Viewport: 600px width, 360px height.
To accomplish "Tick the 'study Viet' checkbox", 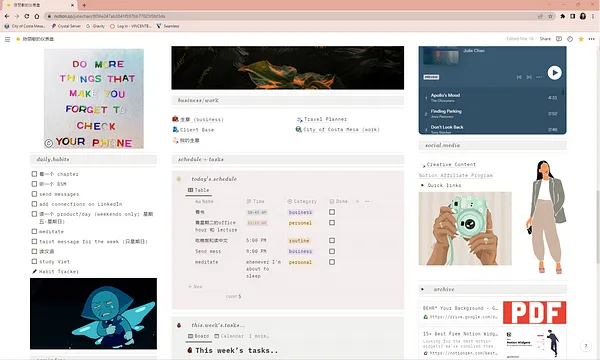I will pyautogui.click(x=34, y=261).
